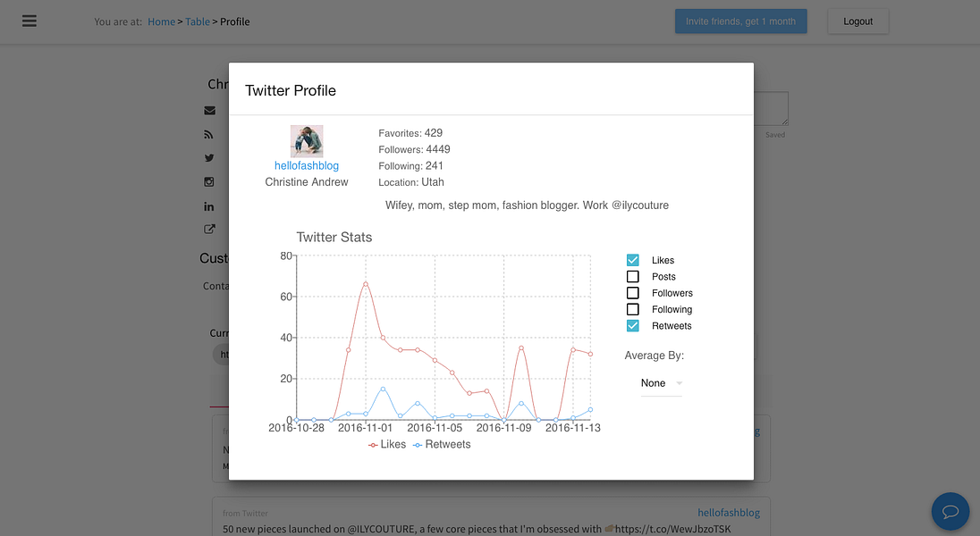Open the Twitter bird icon
980x536 pixels.
(208, 158)
